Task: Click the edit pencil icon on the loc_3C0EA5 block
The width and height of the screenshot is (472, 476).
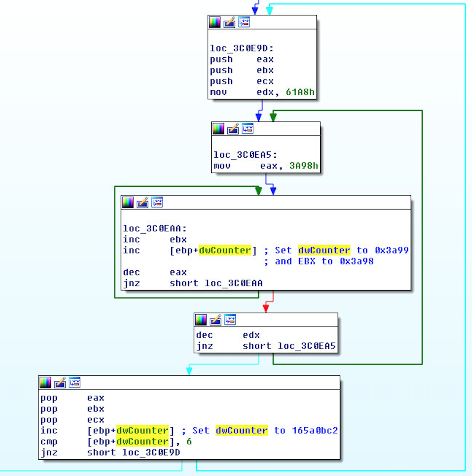Action: pos(233,129)
